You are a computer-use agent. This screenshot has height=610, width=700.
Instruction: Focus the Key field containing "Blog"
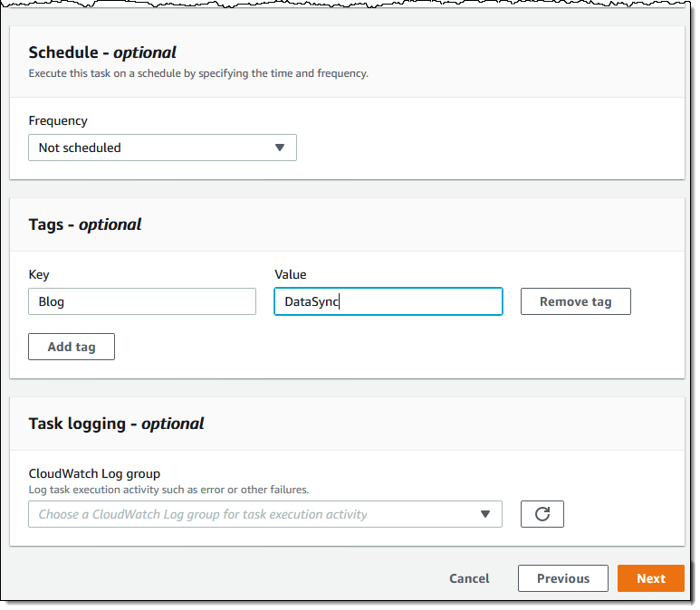tap(141, 301)
